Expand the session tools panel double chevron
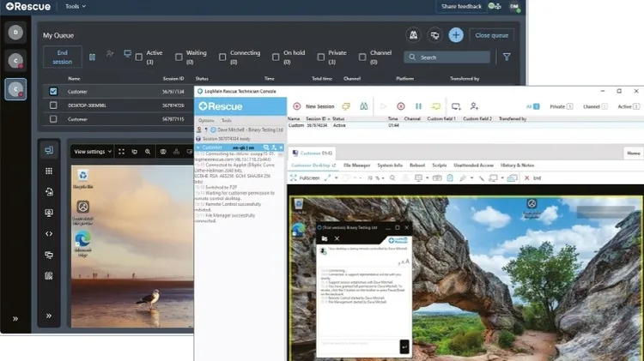The height and width of the screenshot is (361, 644). tap(49, 316)
